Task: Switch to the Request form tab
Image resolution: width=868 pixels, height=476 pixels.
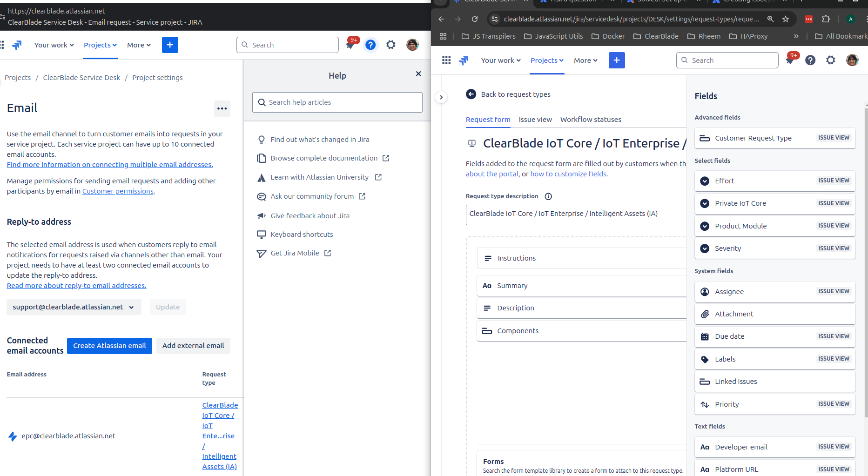Action: tap(488, 120)
